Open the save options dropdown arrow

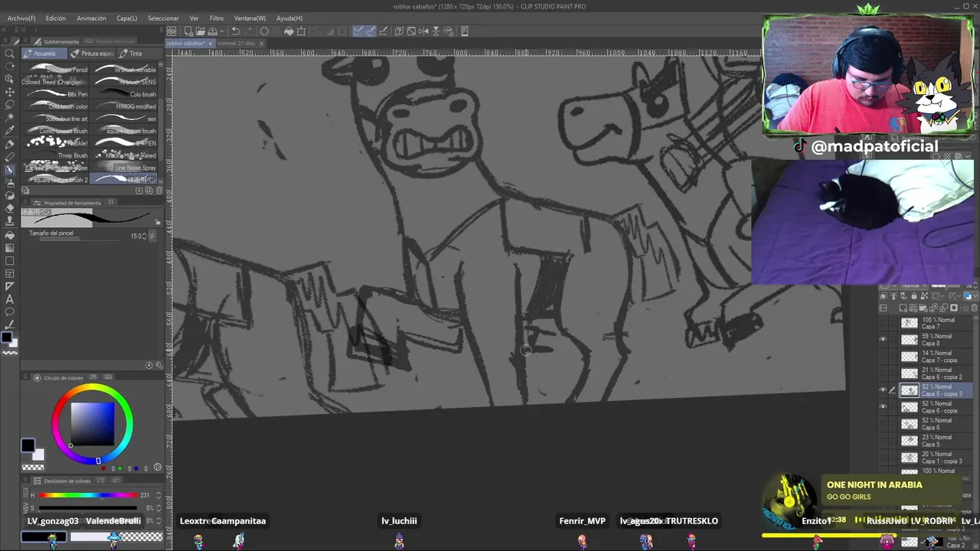221,31
